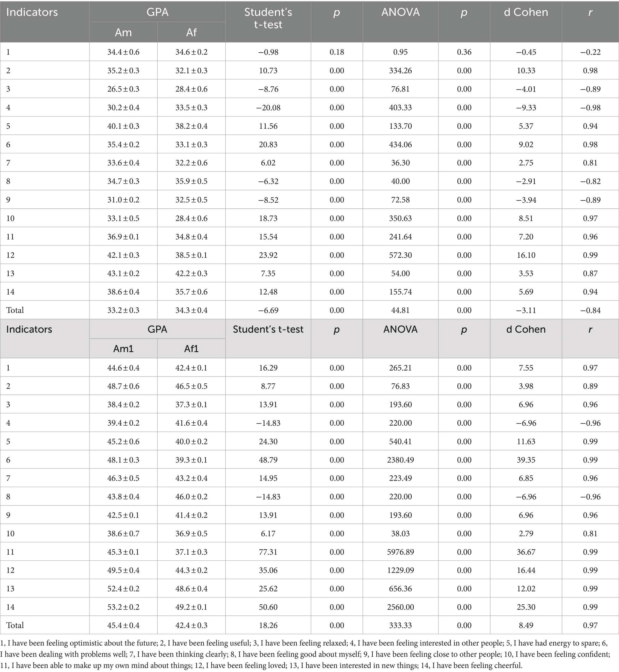The width and height of the screenshot is (619, 672).
Task: Click the d Cohen value 16.10
Action: tap(526, 255)
